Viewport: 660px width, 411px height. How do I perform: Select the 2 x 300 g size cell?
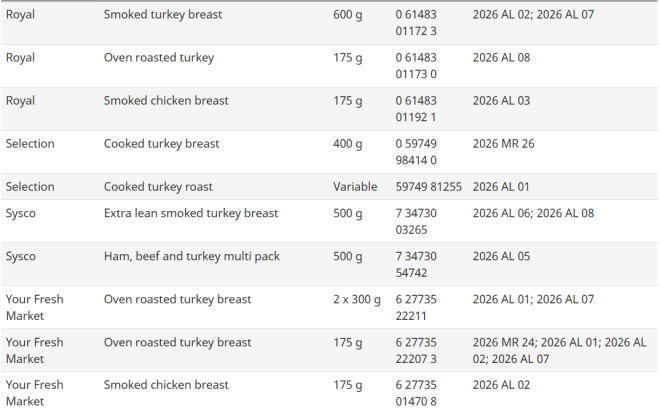(357, 300)
